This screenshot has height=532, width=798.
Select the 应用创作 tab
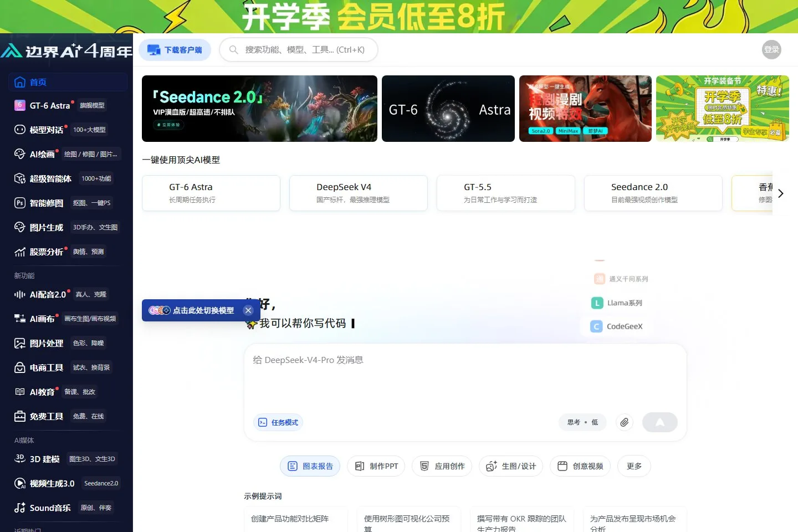[x=442, y=466]
